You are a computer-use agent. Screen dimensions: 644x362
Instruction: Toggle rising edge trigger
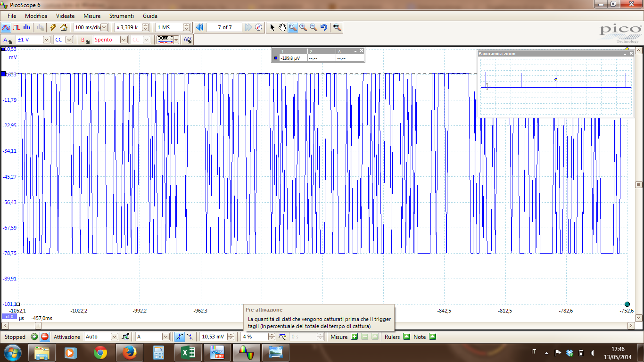click(180, 337)
